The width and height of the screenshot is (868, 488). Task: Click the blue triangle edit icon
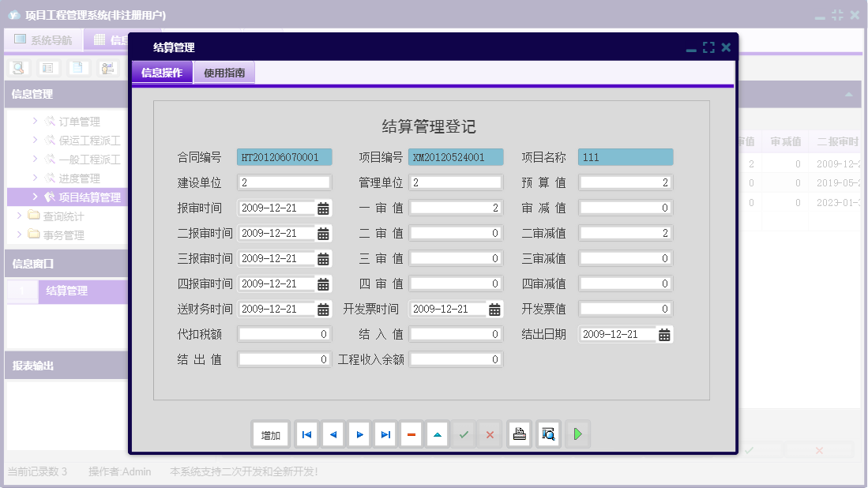pos(438,434)
